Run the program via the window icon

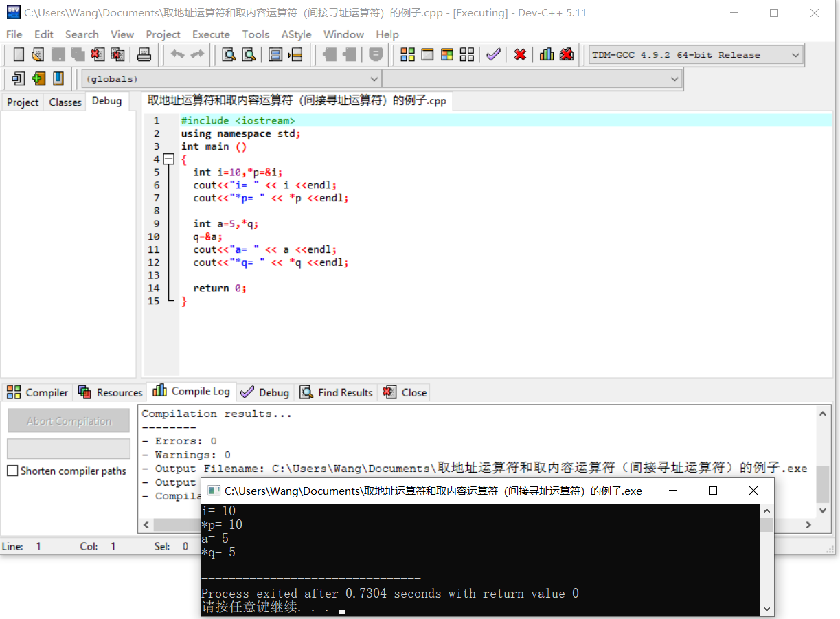pyautogui.click(x=427, y=55)
